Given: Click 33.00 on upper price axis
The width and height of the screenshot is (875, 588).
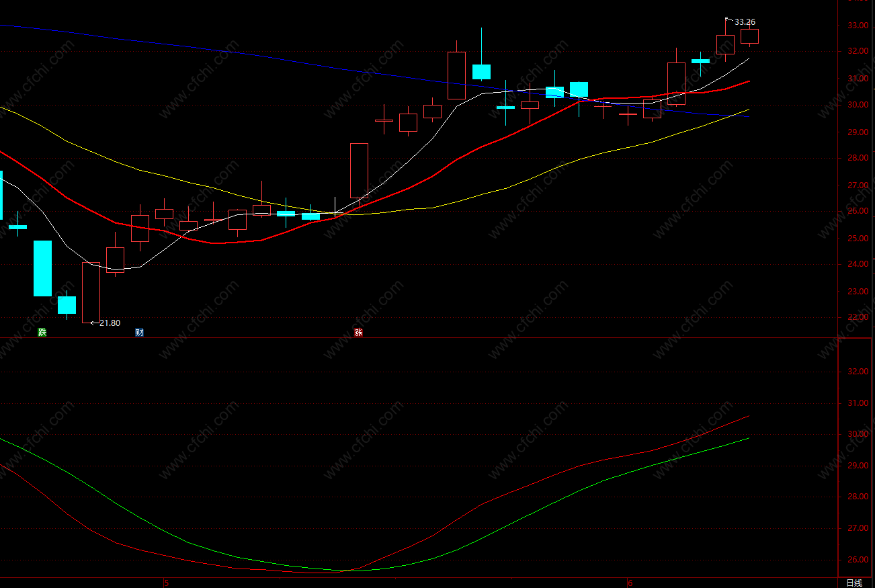Looking at the screenshot, I should [x=857, y=26].
